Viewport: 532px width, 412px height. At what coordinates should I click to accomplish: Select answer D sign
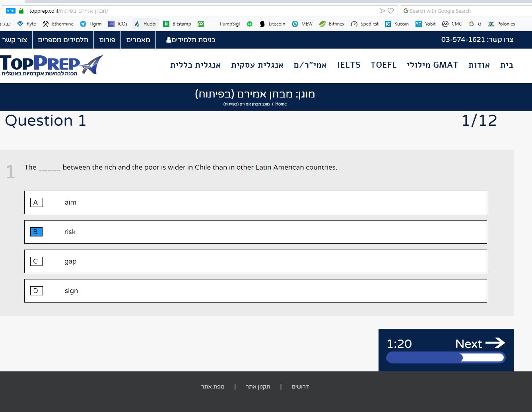pos(256,291)
